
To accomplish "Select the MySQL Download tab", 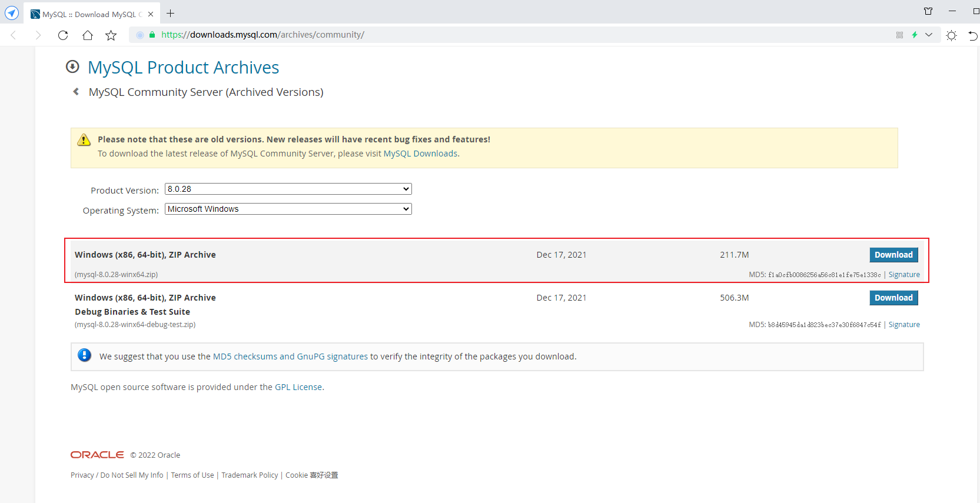I will pyautogui.click(x=91, y=14).
